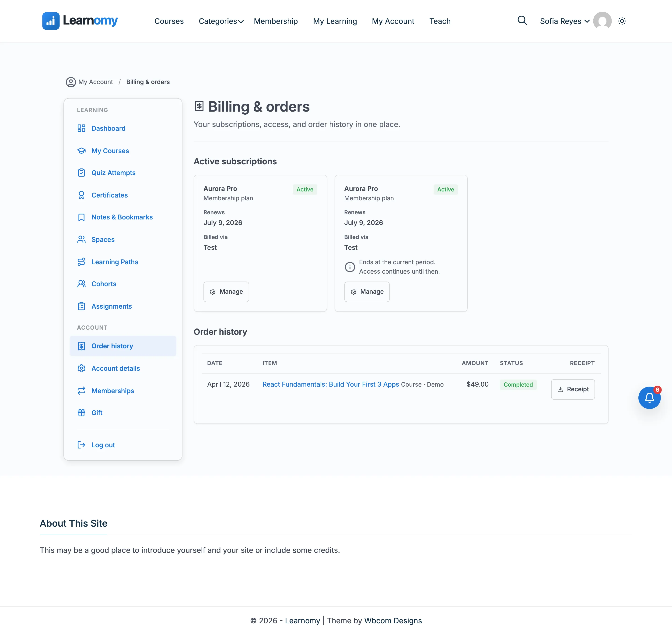Click the Completed status badge
Image resolution: width=672 pixels, height=635 pixels.
point(518,385)
